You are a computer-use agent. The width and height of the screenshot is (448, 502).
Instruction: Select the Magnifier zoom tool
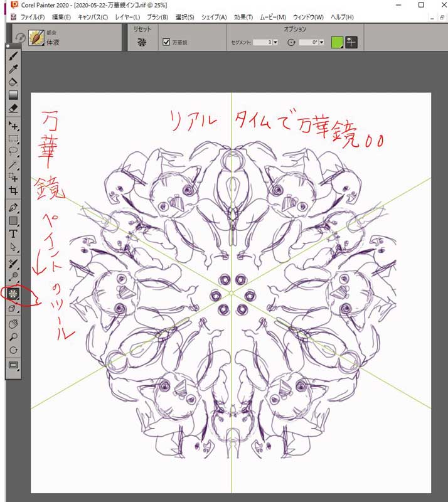(13, 337)
